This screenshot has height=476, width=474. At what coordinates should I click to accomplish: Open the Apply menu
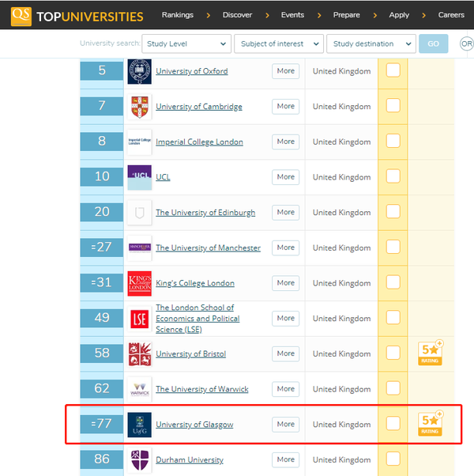[x=399, y=15]
